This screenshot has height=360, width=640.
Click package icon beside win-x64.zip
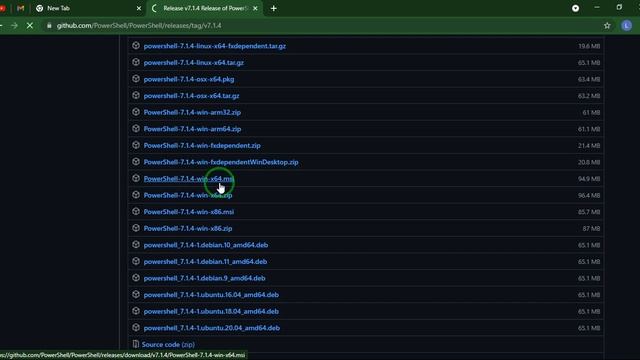coord(136,195)
